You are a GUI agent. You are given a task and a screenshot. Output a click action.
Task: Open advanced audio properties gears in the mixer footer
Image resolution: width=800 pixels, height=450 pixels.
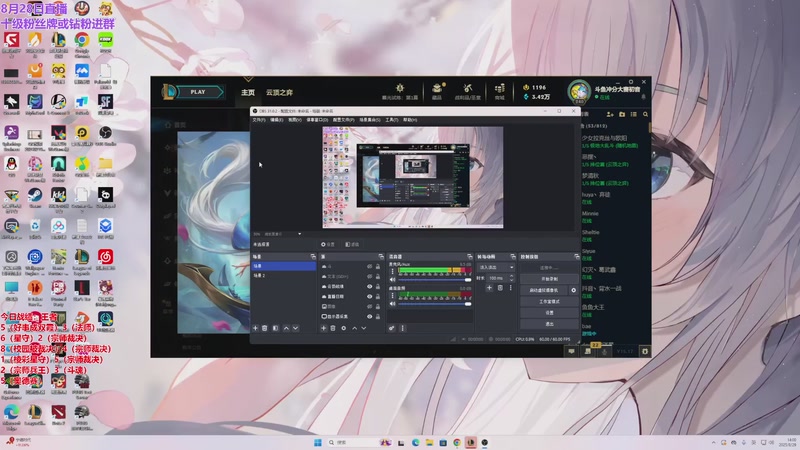392,328
